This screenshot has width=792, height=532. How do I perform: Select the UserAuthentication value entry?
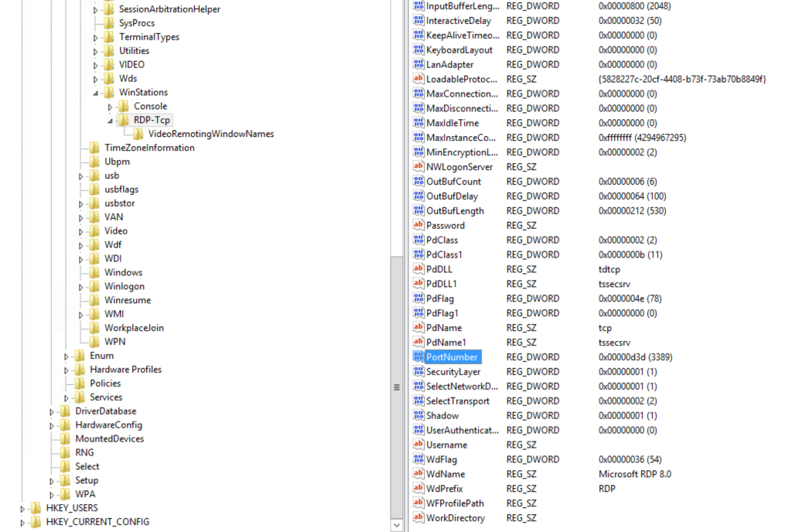(x=463, y=430)
